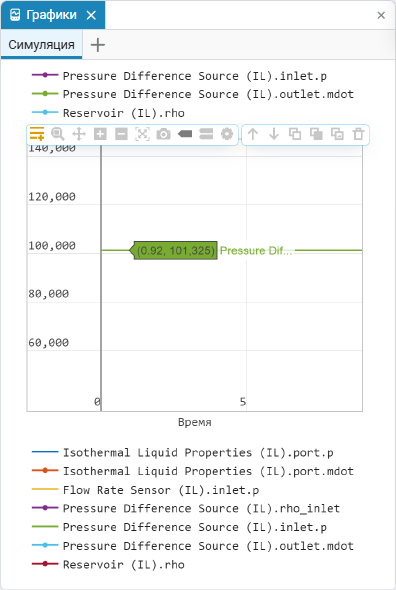
Task: Click the third copy image icon
Action: pos(337,134)
